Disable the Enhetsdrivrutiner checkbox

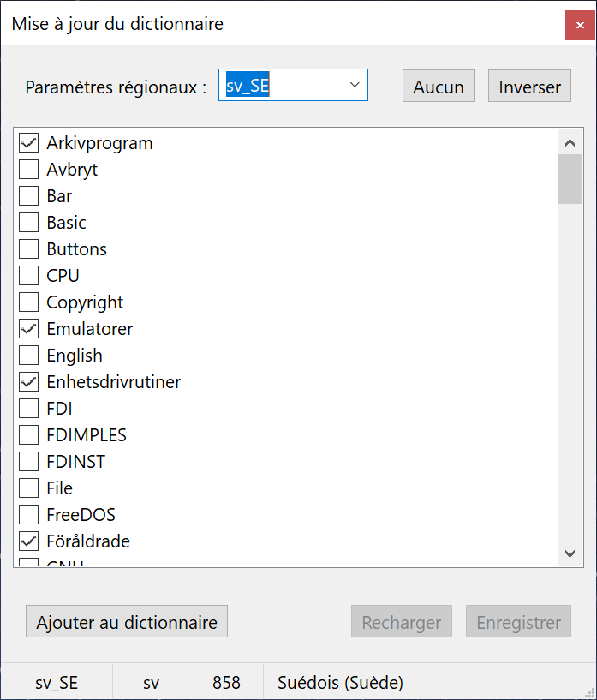point(29,382)
